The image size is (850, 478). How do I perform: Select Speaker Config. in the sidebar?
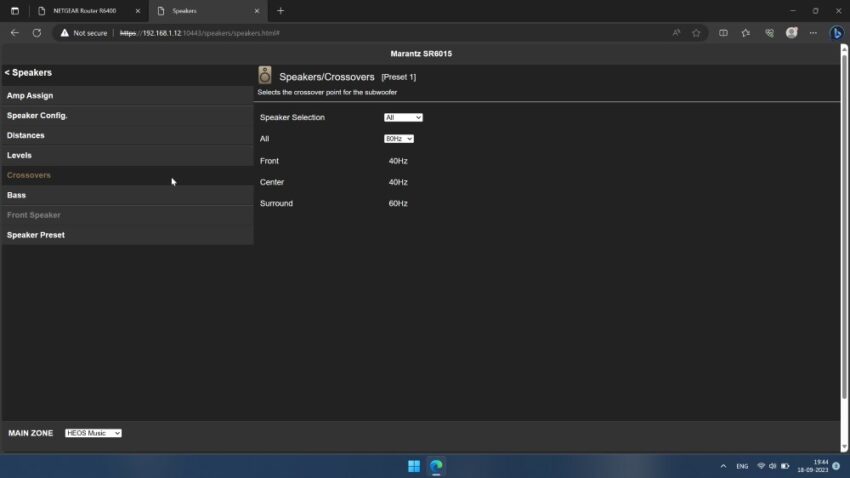click(x=37, y=116)
